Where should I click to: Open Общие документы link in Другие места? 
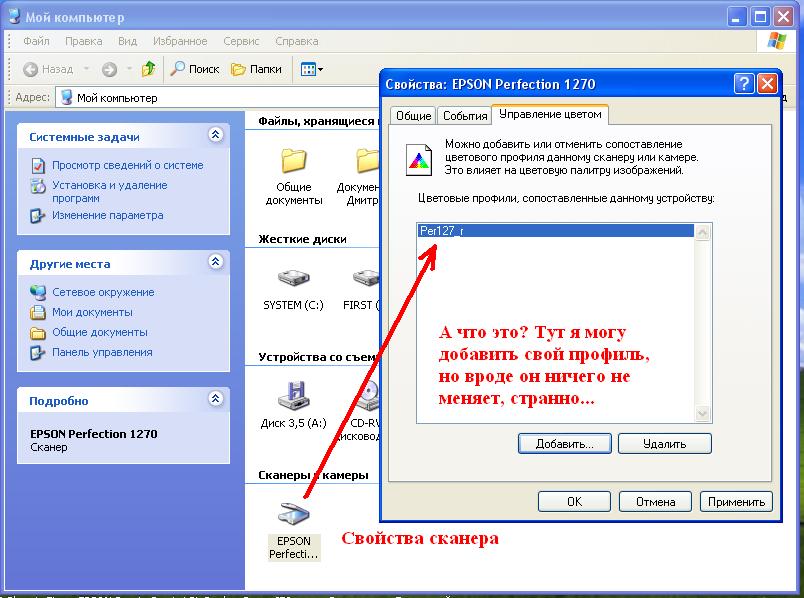point(100,332)
